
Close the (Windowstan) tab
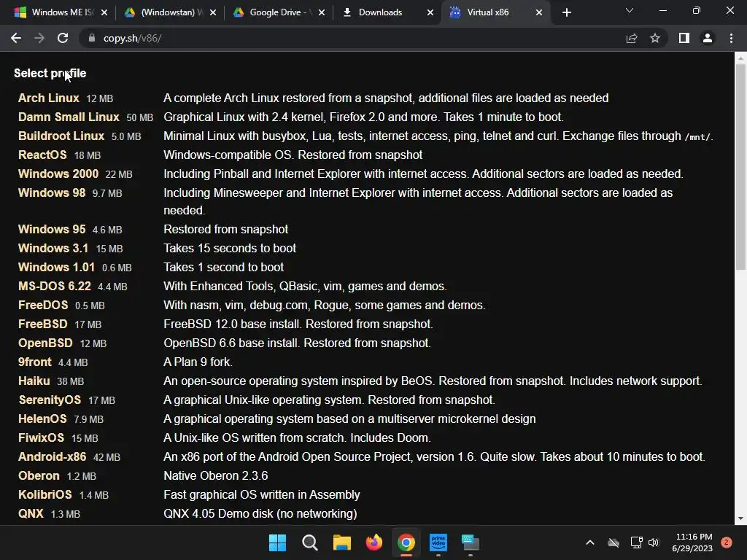pyautogui.click(x=213, y=12)
